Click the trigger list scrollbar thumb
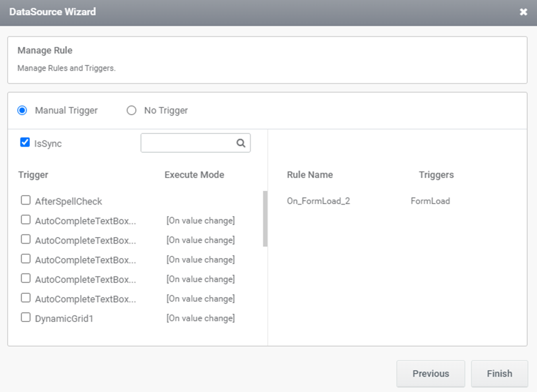Viewport: 537px width, 392px height. pos(265,218)
